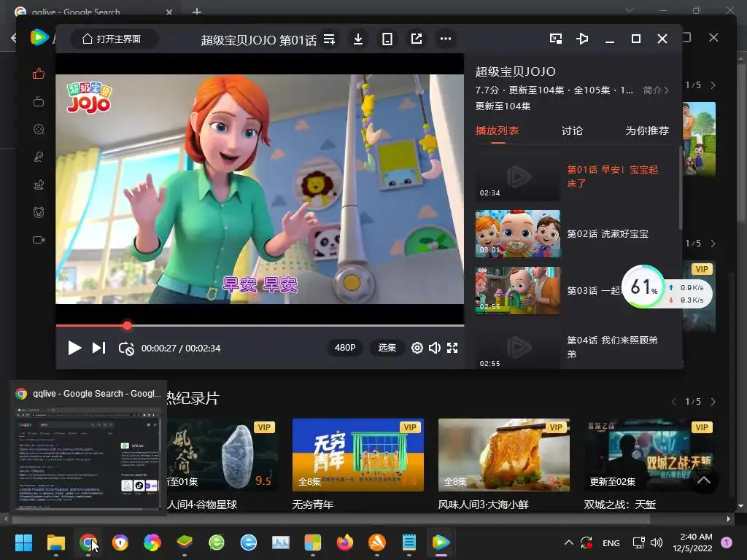Switch to the 为你推荐 tab
Viewport: 747px width, 560px height.
click(647, 131)
